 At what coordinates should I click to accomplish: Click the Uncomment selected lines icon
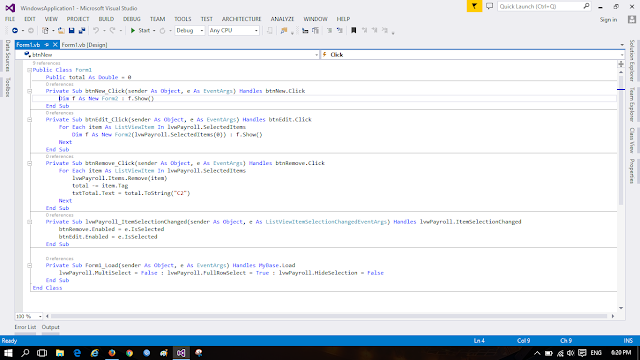(340, 31)
